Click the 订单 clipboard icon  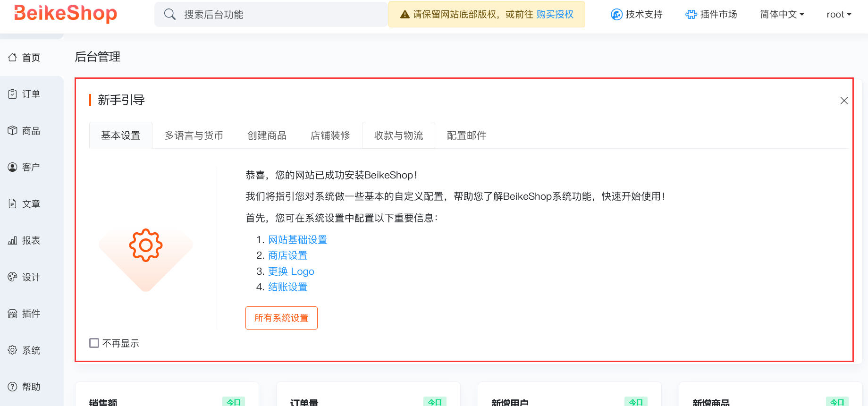click(13, 94)
